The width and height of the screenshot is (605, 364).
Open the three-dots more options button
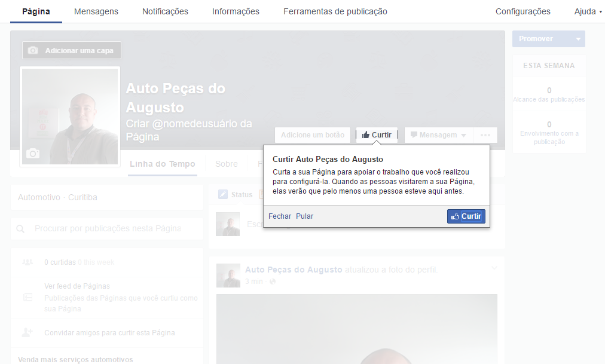tap(485, 135)
